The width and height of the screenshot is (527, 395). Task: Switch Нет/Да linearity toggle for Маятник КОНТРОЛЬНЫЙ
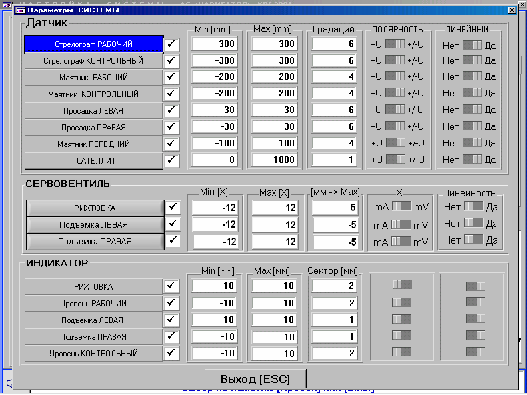pyautogui.click(x=472, y=92)
